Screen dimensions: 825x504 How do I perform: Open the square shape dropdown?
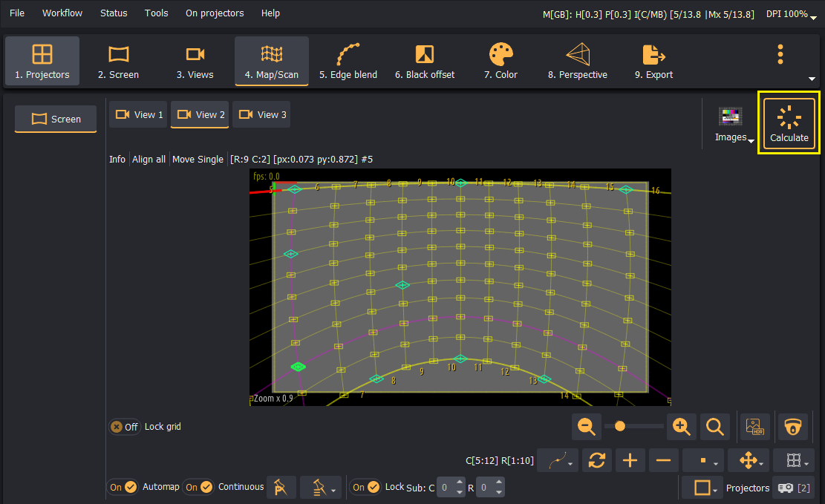coord(702,488)
